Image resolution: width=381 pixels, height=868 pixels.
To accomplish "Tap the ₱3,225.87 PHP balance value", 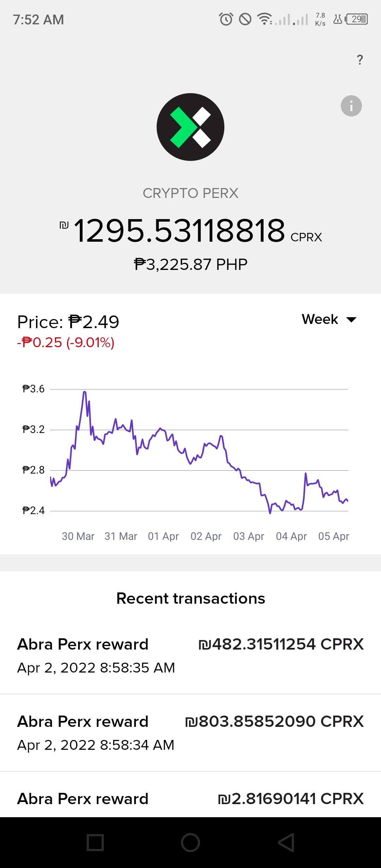I will [190, 265].
